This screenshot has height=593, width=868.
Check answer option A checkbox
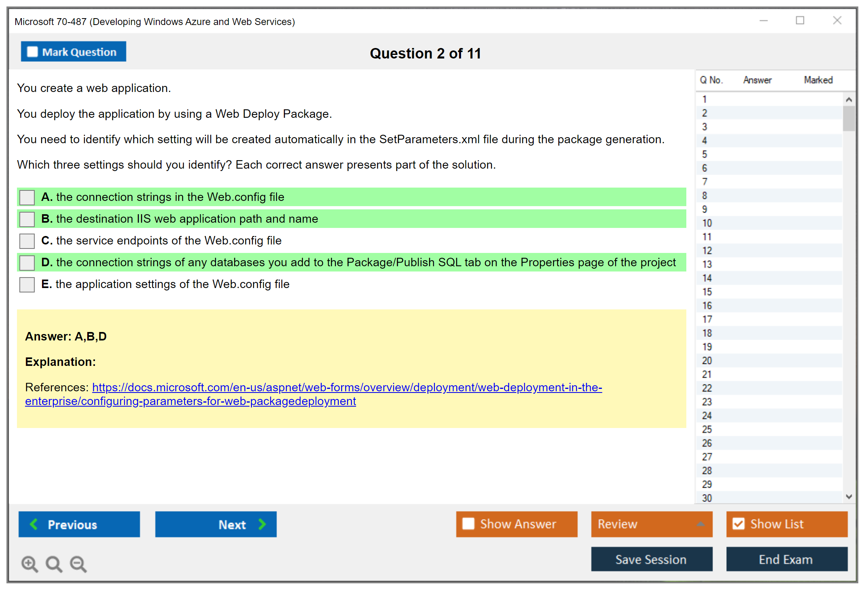coord(27,197)
